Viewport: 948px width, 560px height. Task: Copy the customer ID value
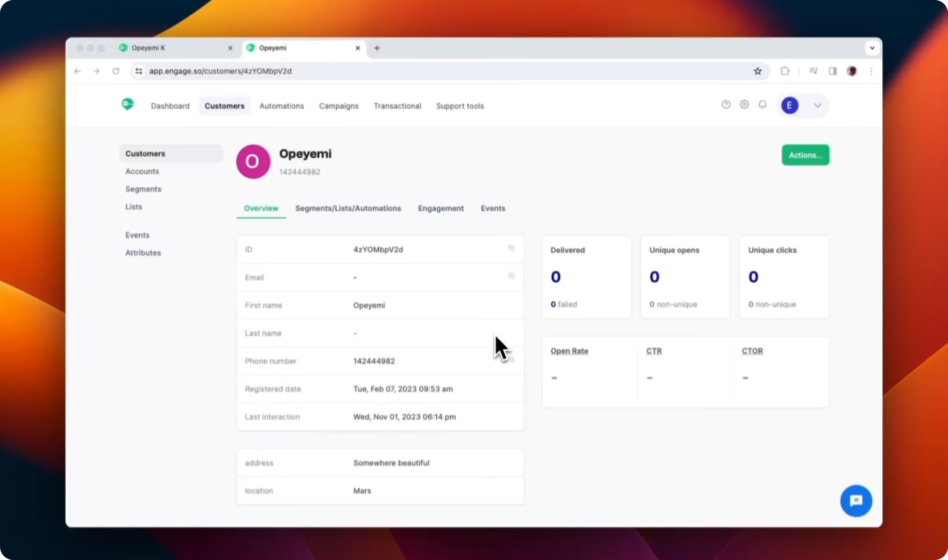pyautogui.click(x=511, y=248)
